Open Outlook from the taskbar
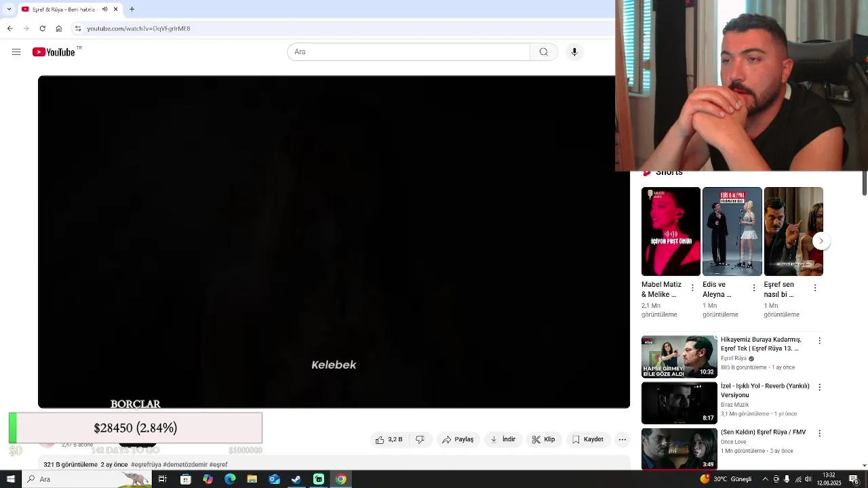Screen dimensions: 868x488 [x=274, y=479]
